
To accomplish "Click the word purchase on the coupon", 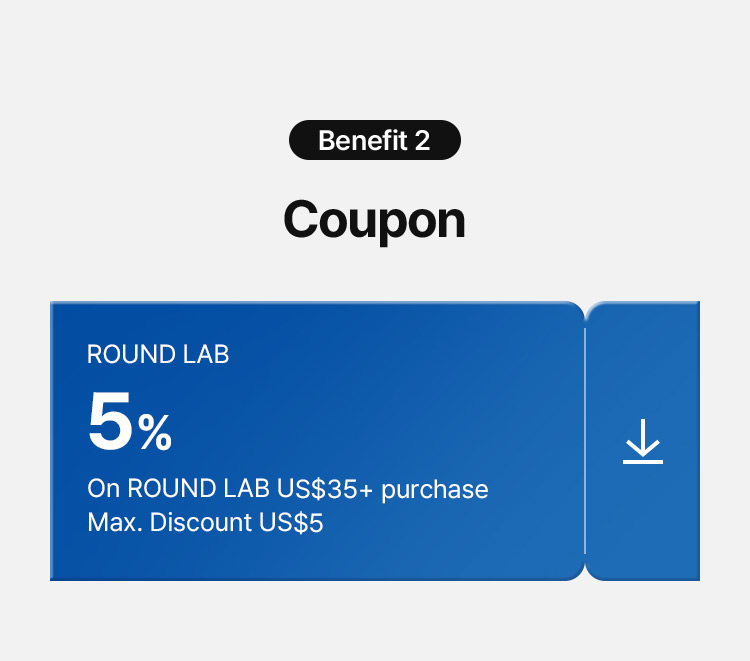I will (x=435, y=490).
